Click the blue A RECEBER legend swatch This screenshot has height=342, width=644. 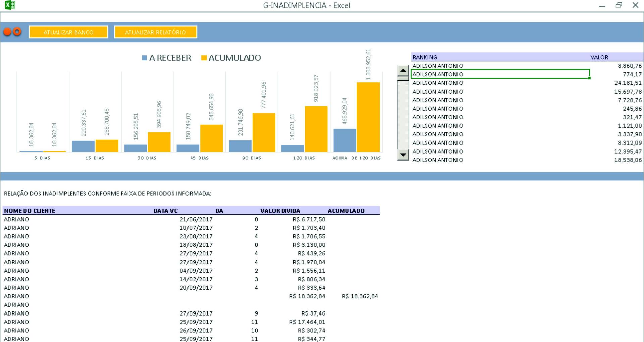pos(144,58)
